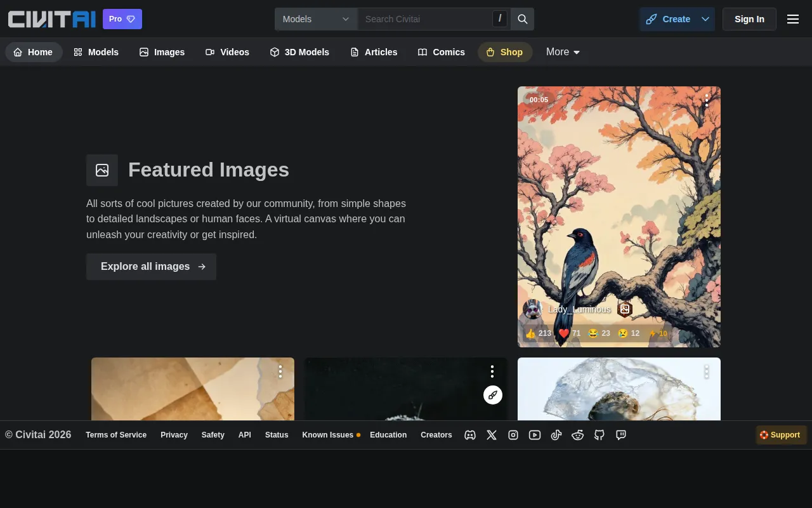Expand the Create dropdown chevron
Image resolution: width=812 pixels, height=508 pixels.
tap(705, 19)
